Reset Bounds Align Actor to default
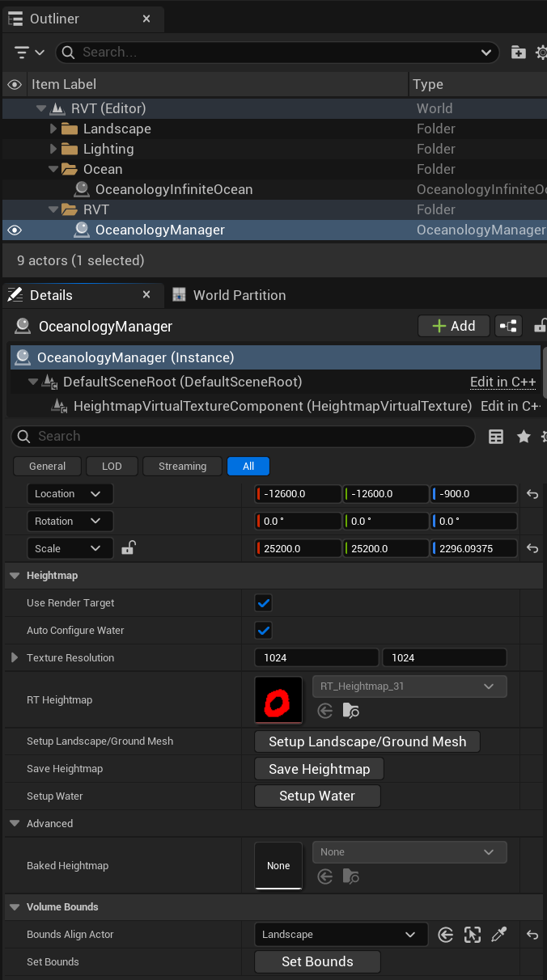Screen dimensions: 547x980 [x=532, y=935]
